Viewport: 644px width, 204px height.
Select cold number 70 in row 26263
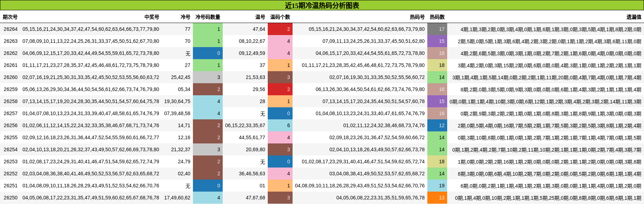pyautogui.click(x=188, y=41)
